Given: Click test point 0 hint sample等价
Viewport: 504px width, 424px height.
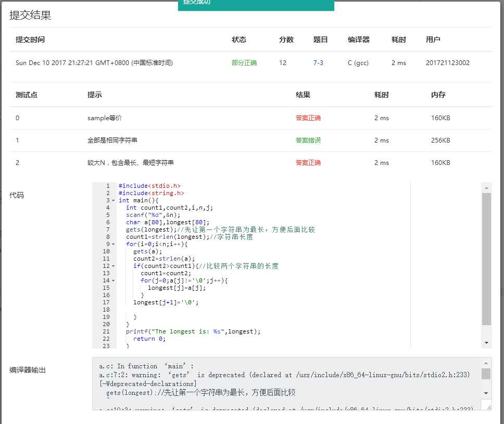Looking at the screenshot, I should click(105, 118).
